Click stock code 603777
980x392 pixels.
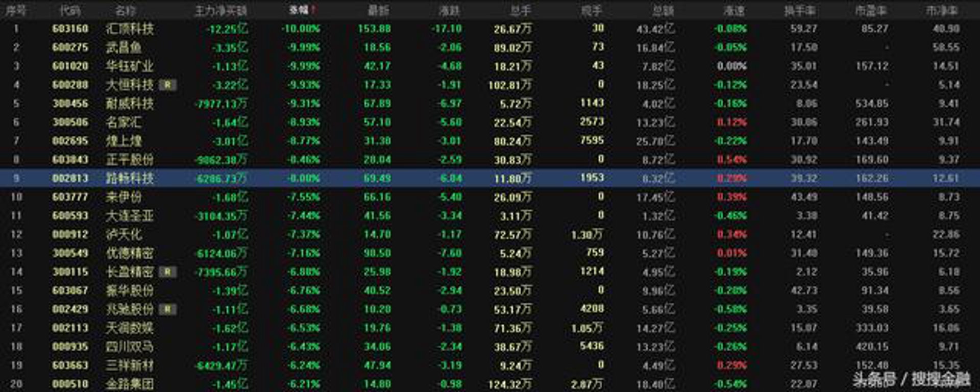[x=70, y=197]
